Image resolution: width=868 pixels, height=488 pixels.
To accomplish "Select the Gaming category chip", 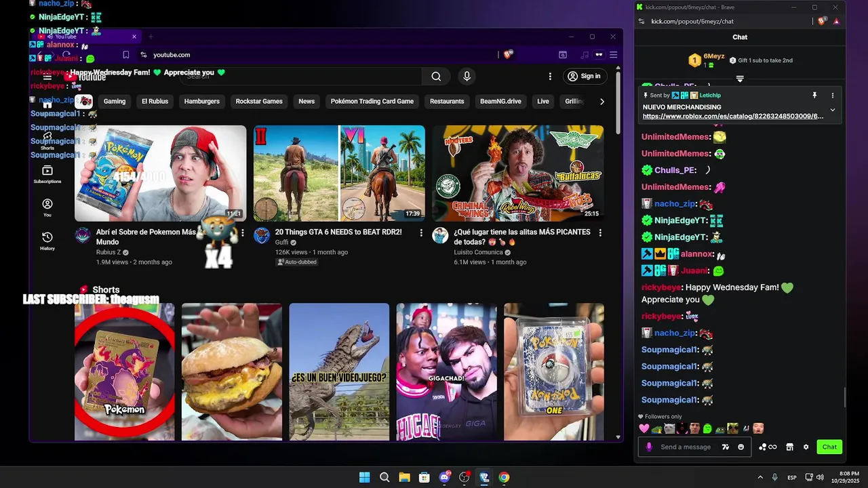I will [x=115, y=101].
